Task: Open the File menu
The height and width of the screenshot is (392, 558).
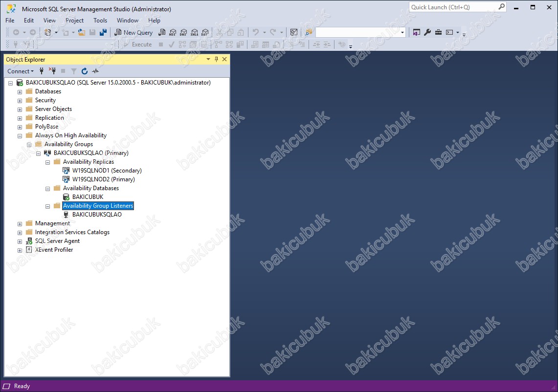Action: (10, 20)
